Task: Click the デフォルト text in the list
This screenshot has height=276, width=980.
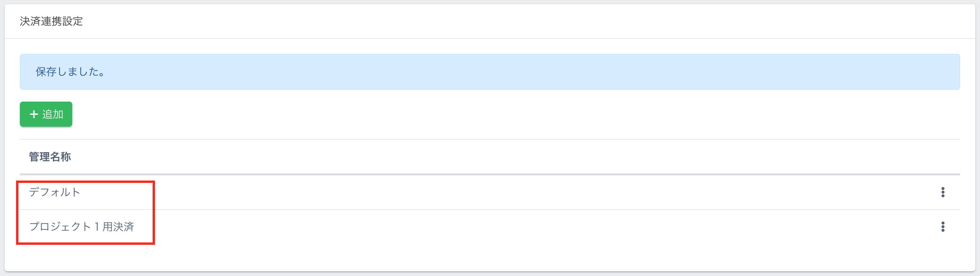Action: point(55,192)
